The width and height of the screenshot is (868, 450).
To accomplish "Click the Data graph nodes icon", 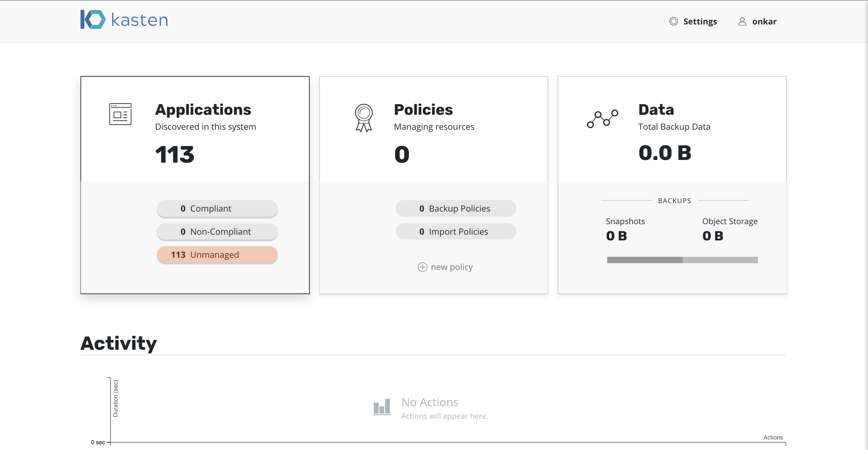I will point(602,119).
